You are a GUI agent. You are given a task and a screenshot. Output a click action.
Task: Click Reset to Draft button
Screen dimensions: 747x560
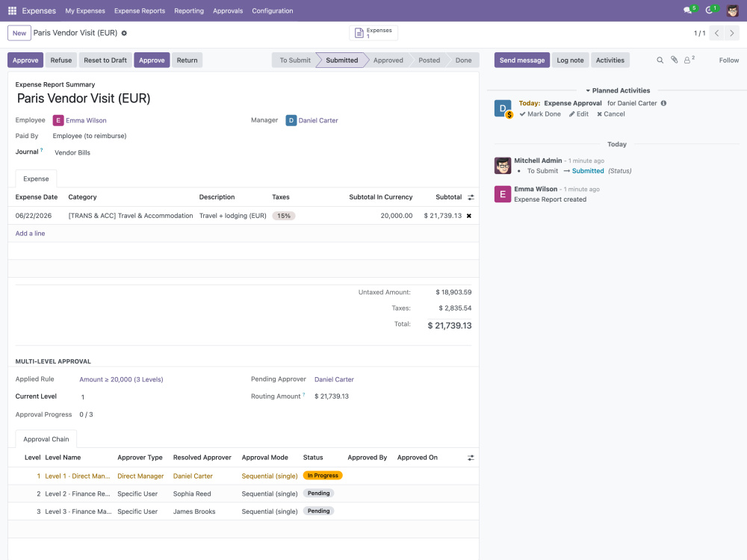click(105, 60)
